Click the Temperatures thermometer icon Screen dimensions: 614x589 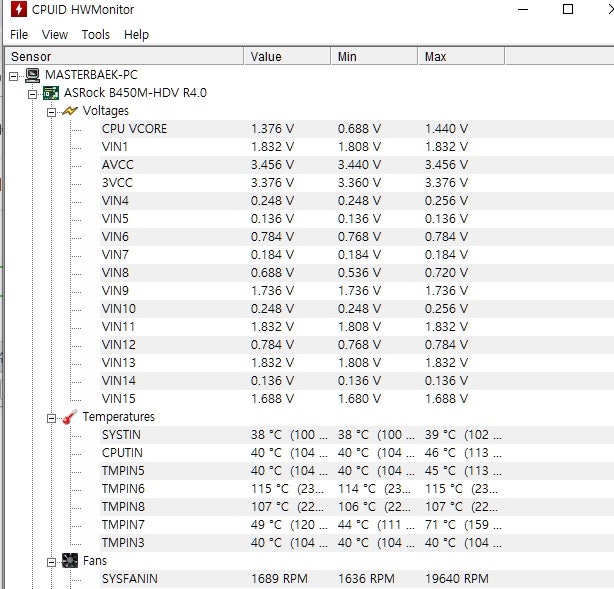[70, 417]
